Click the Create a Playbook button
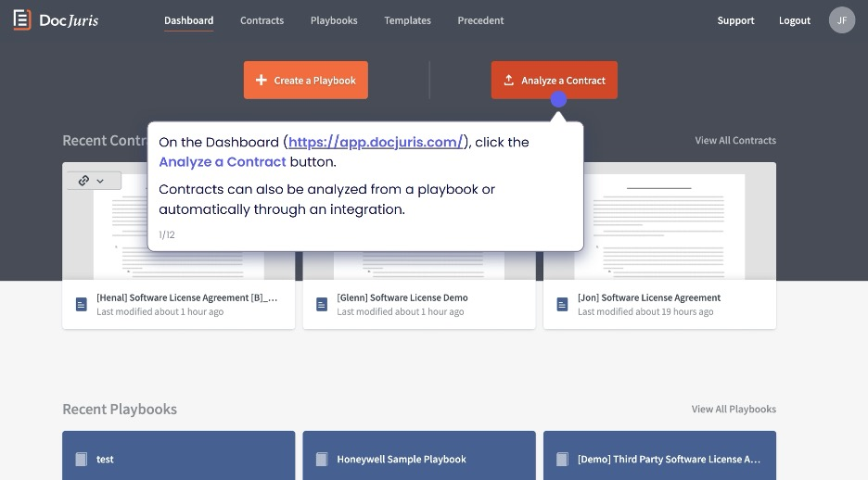Screen dimensions: 868x480 tap(306, 81)
